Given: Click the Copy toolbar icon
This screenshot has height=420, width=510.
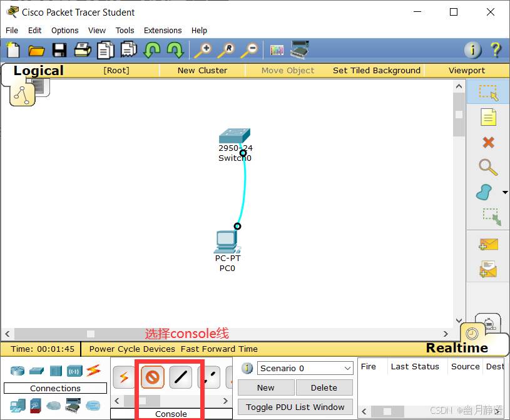Looking at the screenshot, I should coord(106,50).
